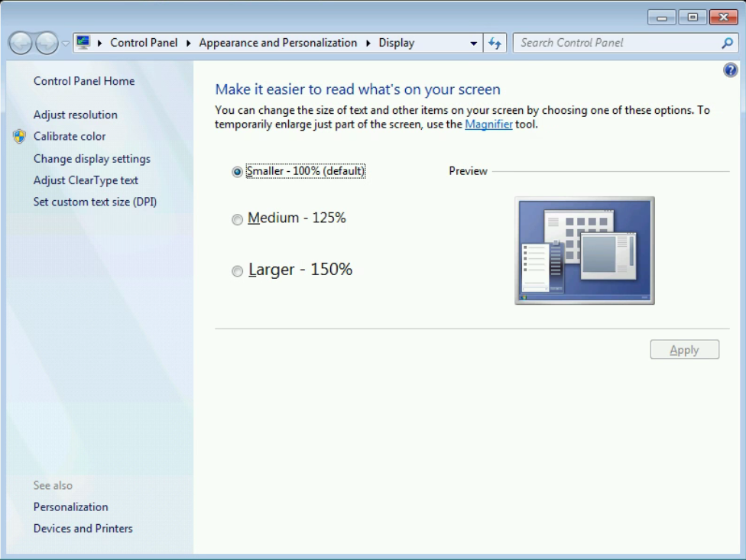Open Calibrate color link

coord(70,137)
